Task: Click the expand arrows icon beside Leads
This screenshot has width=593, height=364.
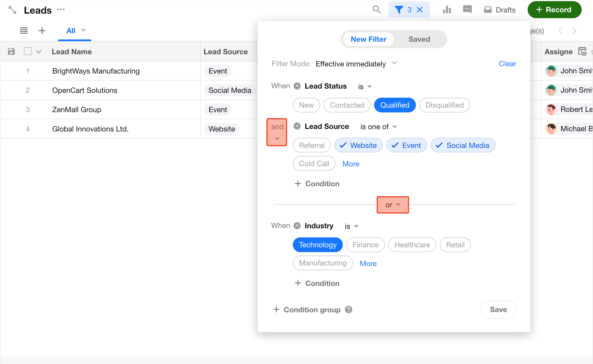Action: click(x=12, y=10)
